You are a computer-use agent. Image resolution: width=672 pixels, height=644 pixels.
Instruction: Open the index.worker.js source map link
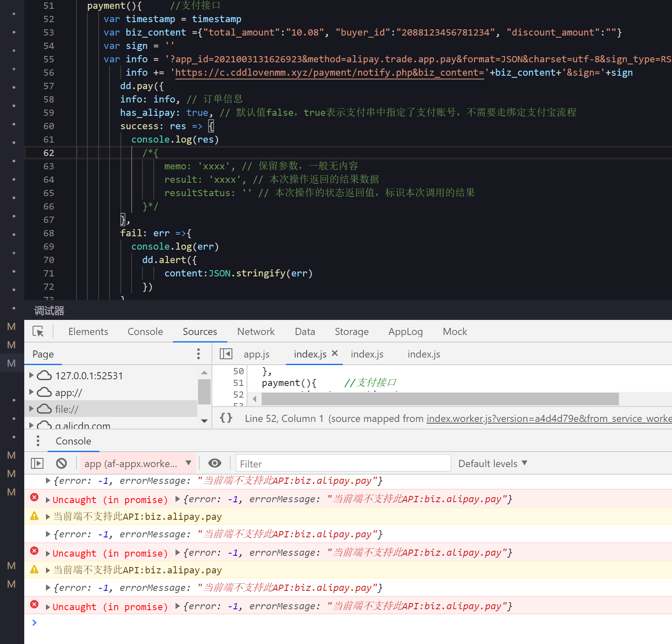[x=549, y=419]
